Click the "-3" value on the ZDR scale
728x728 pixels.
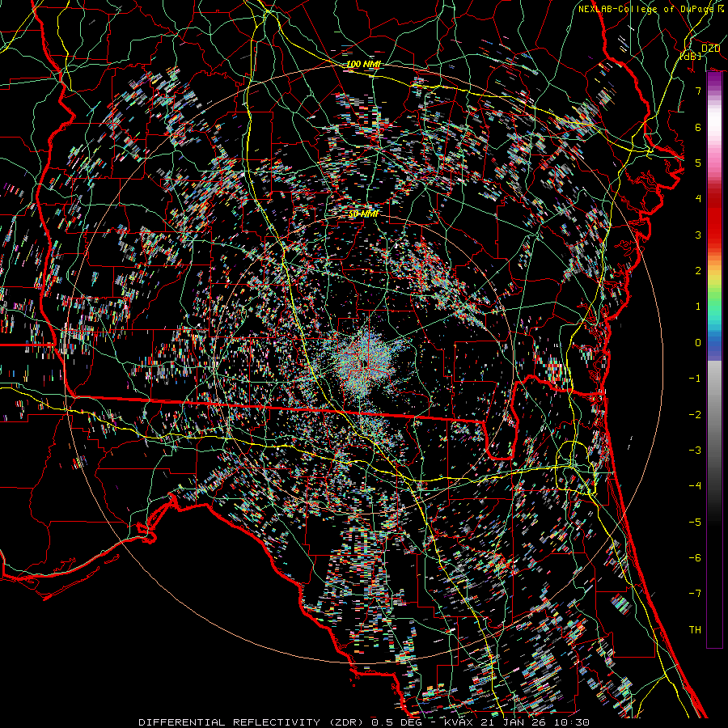[x=695, y=451]
